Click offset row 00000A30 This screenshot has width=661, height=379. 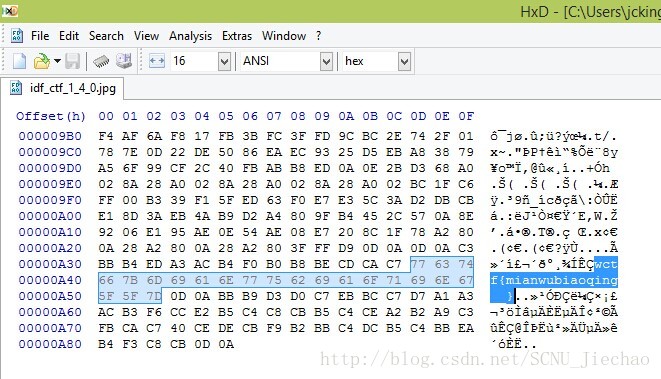50,264
